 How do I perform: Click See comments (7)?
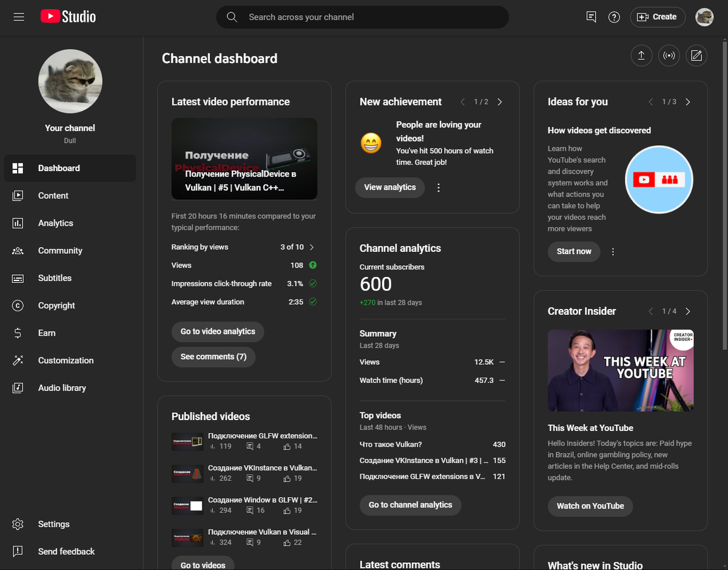pyautogui.click(x=214, y=356)
